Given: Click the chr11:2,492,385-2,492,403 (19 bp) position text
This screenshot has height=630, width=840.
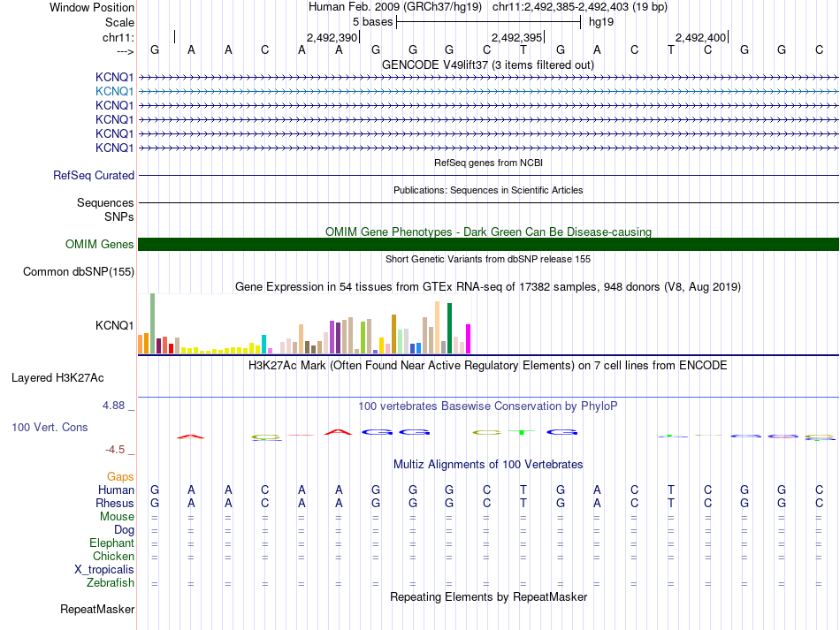Looking at the screenshot, I should point(580,7).
